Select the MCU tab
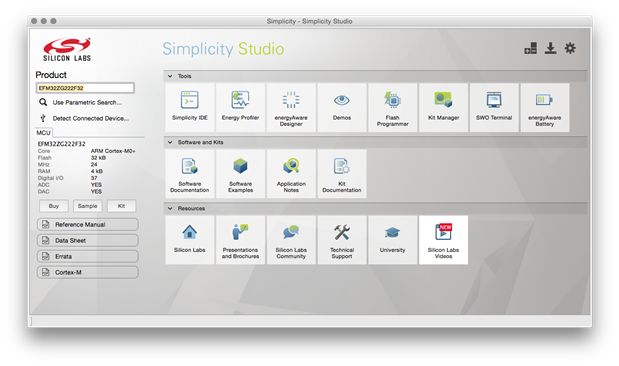This screenshot has height=366, width=619. click(x=43, y=133)
